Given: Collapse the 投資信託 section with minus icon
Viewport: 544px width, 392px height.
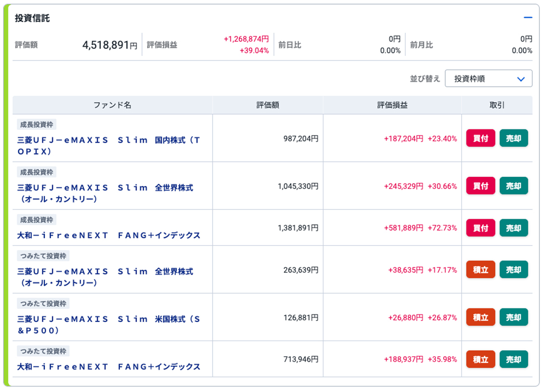Looking at the screenshot, I should click(x=528, y=17).
